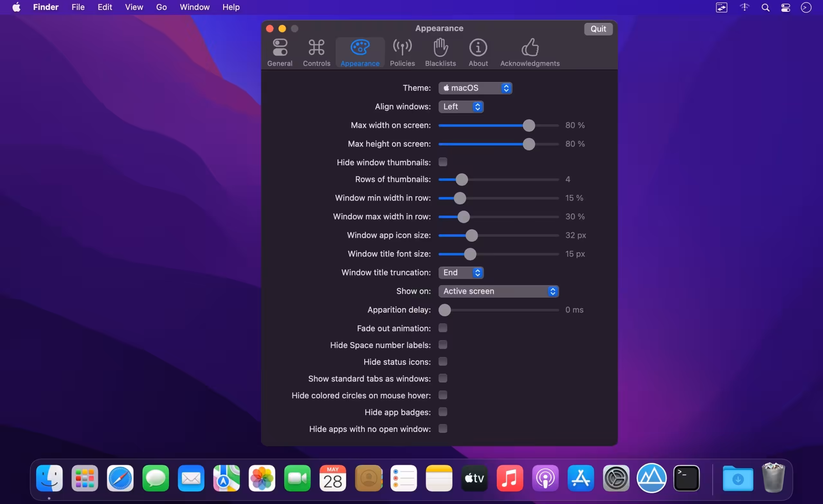823x504 pixels.
Task: Enable Fade out animation checkbox
Action: (443, 328)
